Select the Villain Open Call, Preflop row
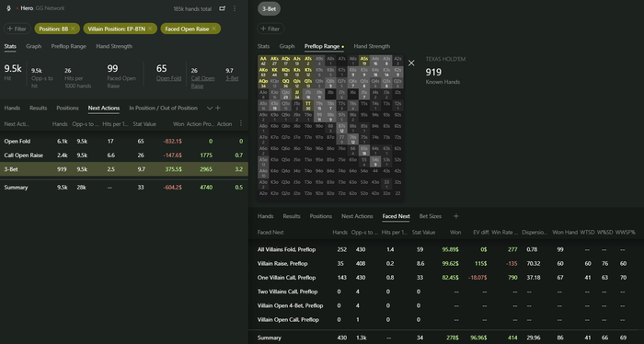The height and width of the screenshot is (344, 644). [x=446, y=319]
